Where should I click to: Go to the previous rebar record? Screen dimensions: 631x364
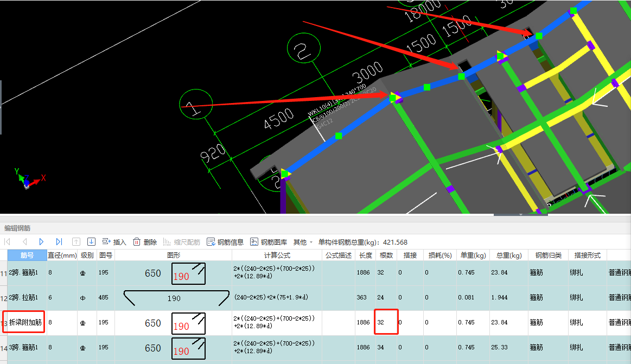[25, 242]
